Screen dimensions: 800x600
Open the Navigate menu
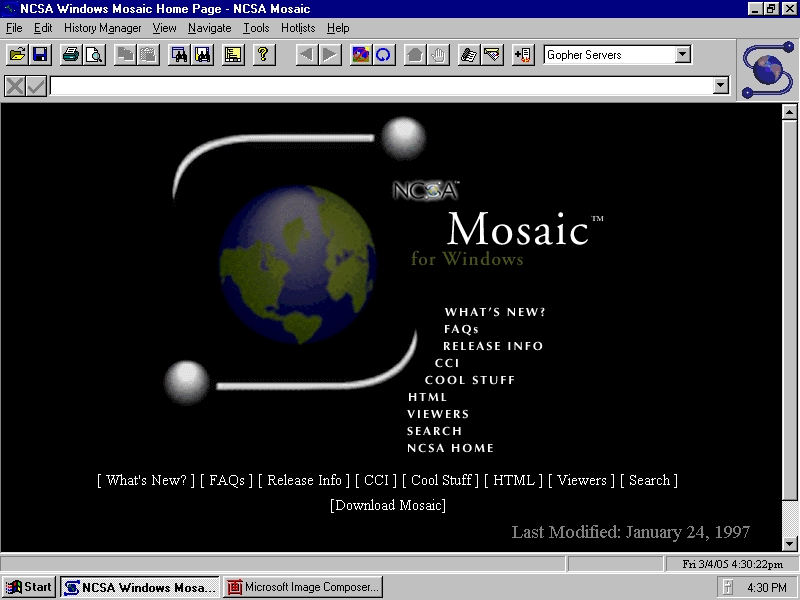coord(209,28)
